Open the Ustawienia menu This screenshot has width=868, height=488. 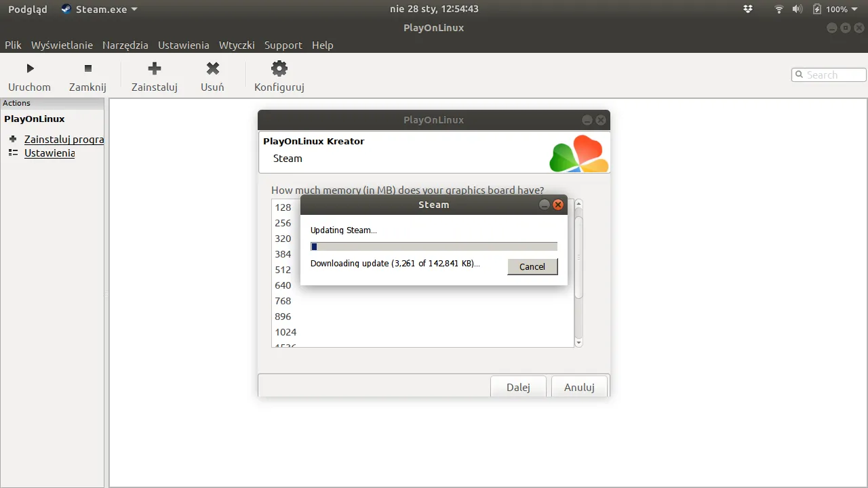click(x=183, y=45)
